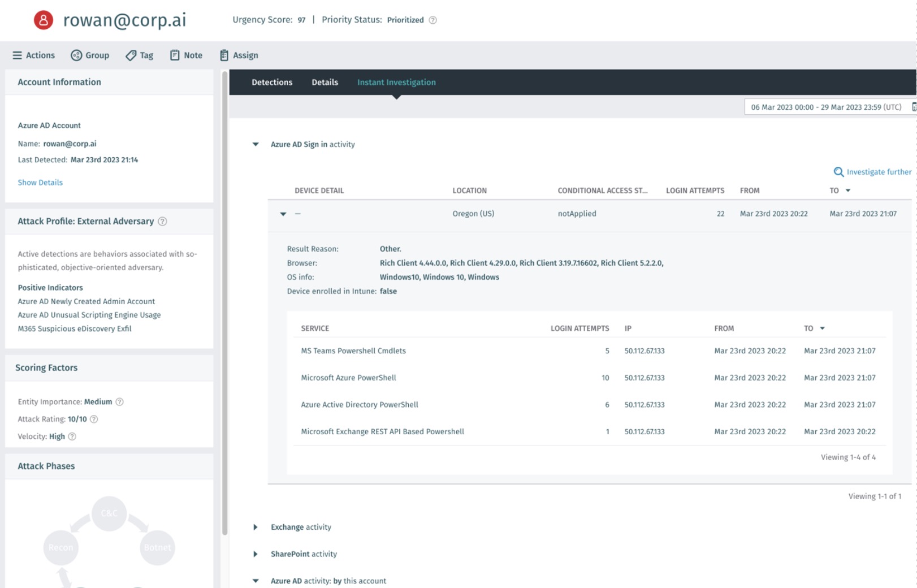Click the Group icon button

tap(90, 55)
